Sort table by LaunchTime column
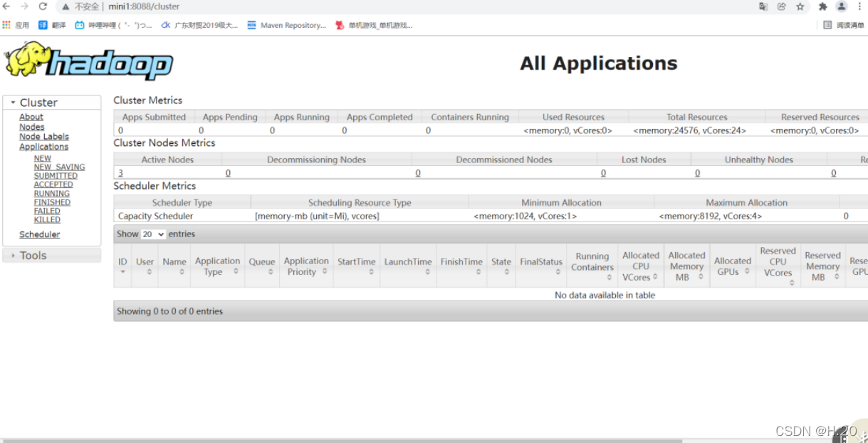The width and height of the screenshot is (868, 443). coord(408,266)
